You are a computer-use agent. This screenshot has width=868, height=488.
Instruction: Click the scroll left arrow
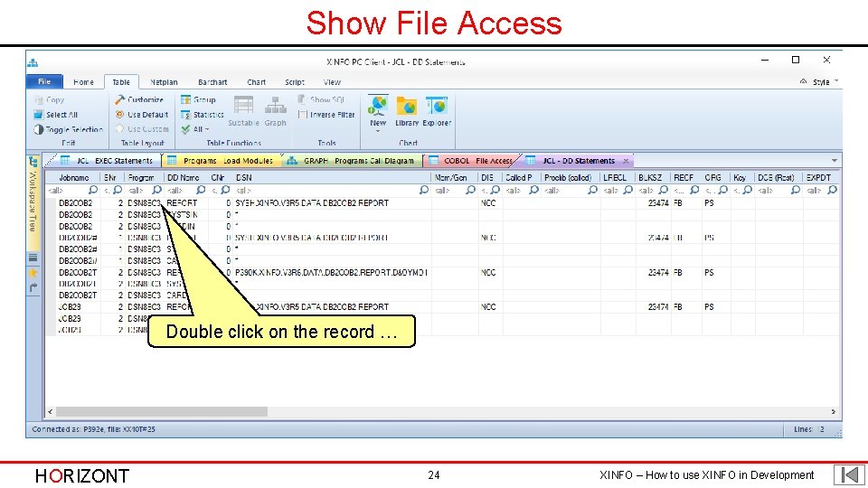point(51,412)
